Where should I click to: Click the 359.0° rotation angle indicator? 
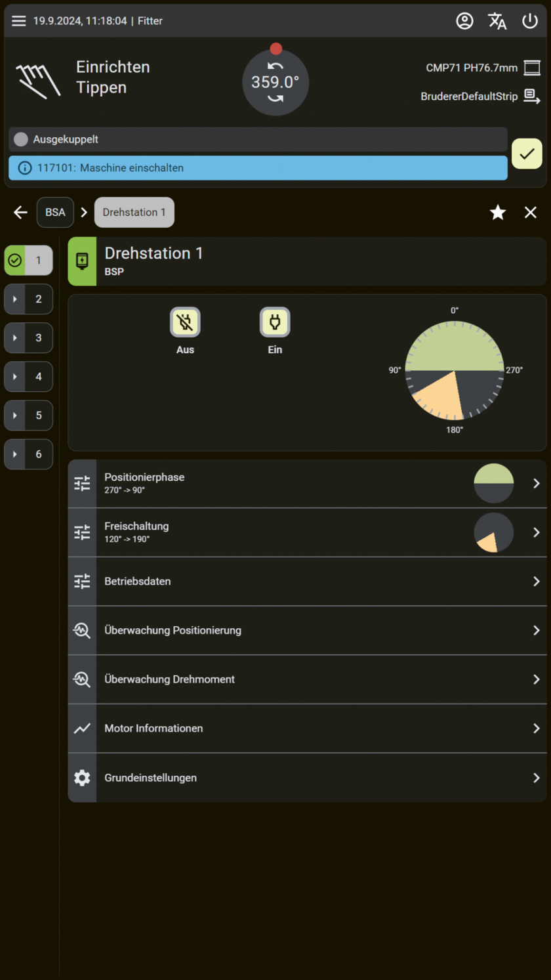[275, 83]
